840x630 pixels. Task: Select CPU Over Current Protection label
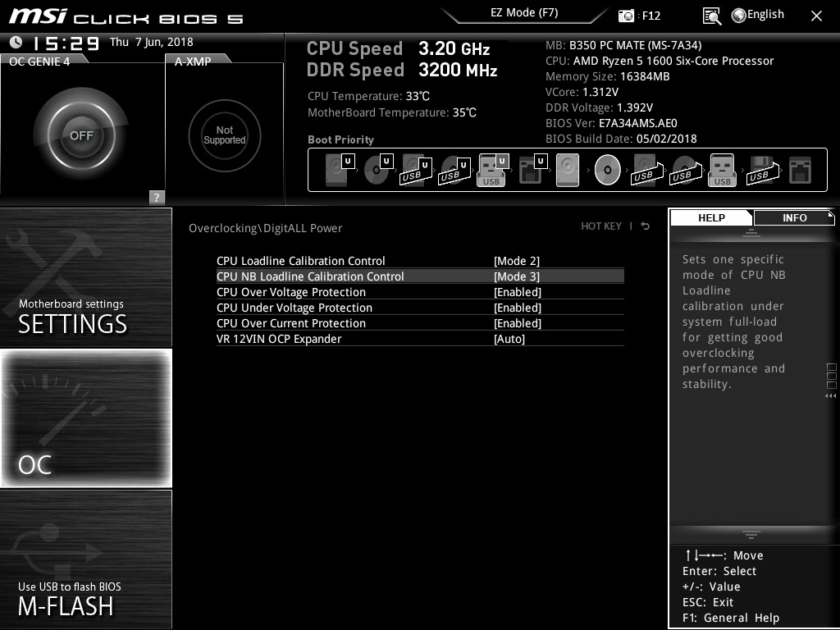point(291,323)
